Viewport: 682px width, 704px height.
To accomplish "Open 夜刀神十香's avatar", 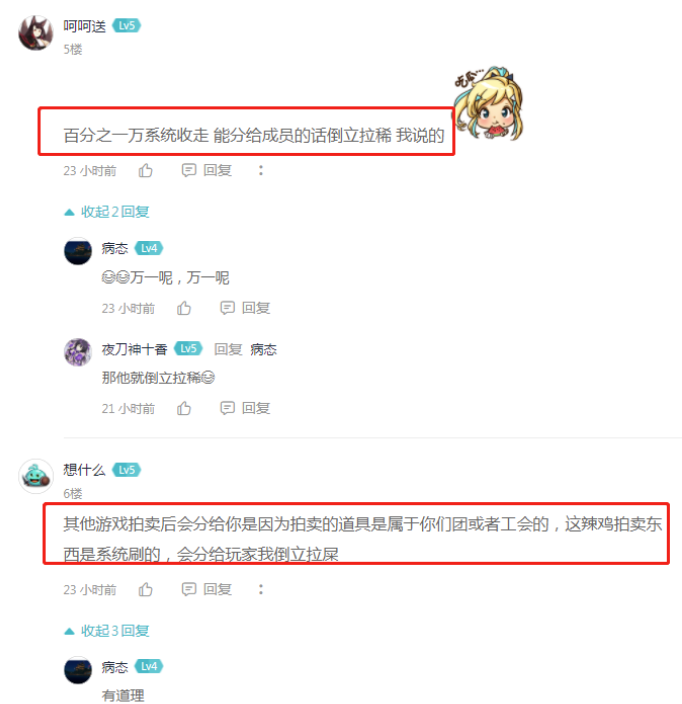I will click(78, 352).
